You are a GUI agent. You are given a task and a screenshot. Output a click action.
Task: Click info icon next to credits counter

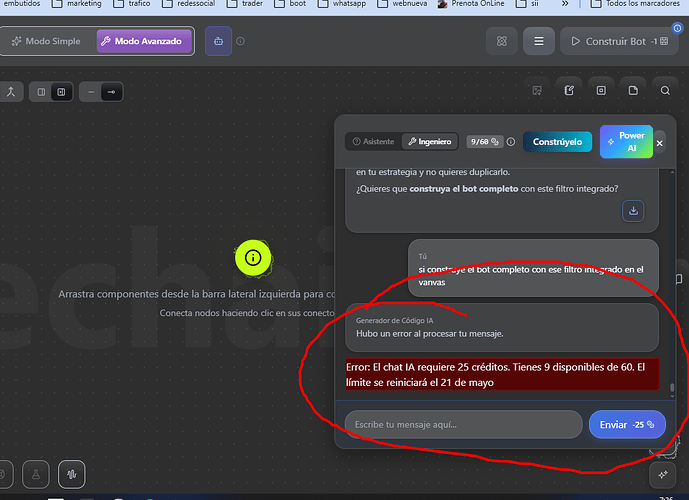(x=511, y=141)
